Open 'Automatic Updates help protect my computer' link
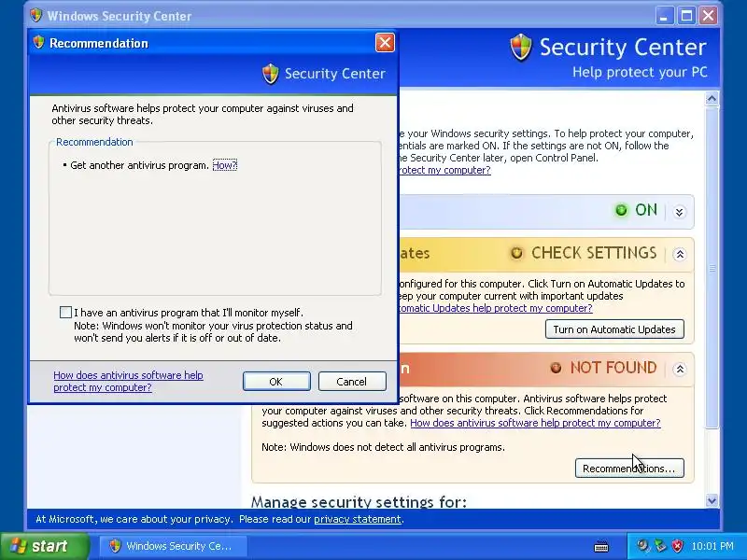747x560 pixels. (x=496, y=308)
